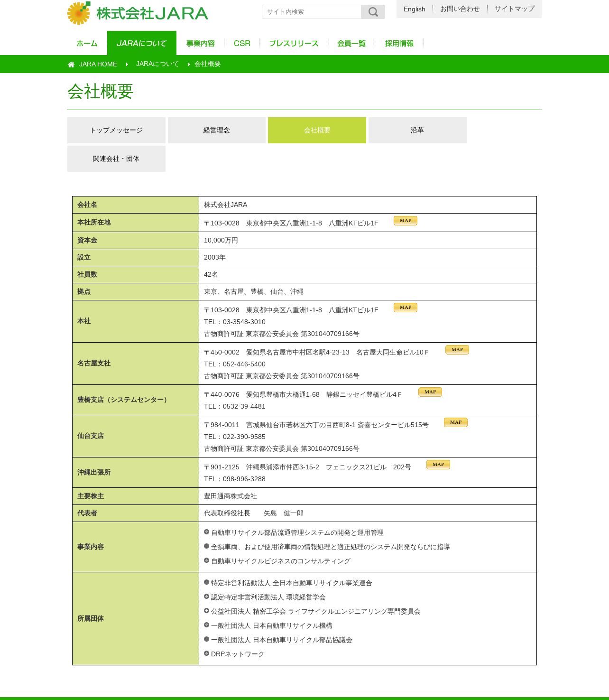
Task: Click 自動車リサイクルビジネスのコンサルティング item
Action: click(x=281, y=561)
